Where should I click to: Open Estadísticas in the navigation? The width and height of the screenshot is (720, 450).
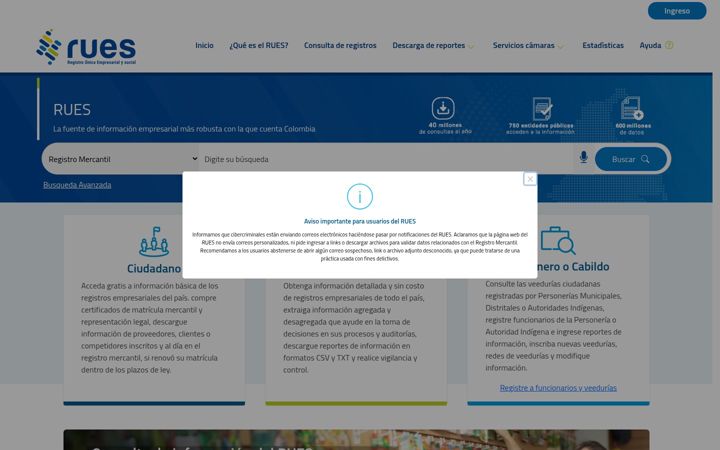603,45
